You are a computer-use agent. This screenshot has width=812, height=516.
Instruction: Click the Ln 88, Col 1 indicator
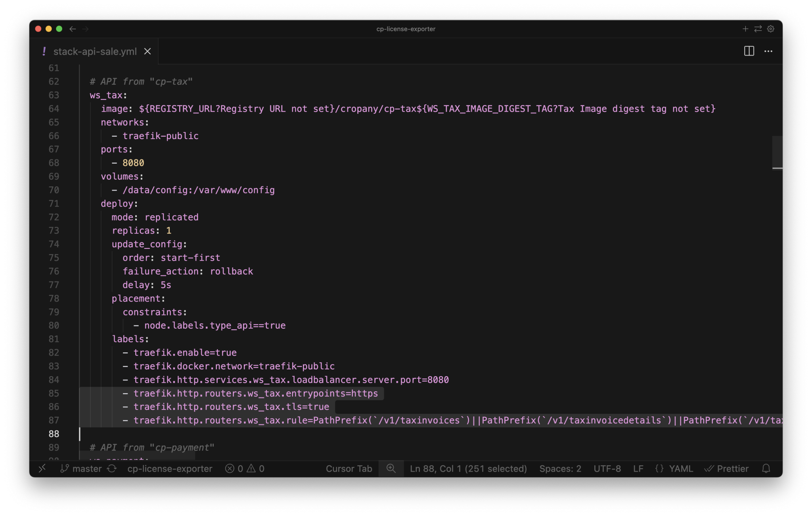(x=469, y=468)
